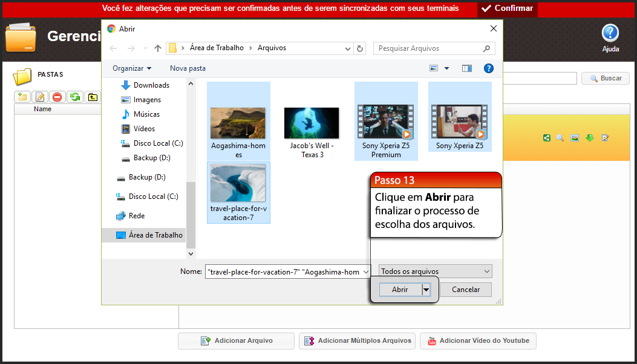Open Ajuda help

click(610, 36)
